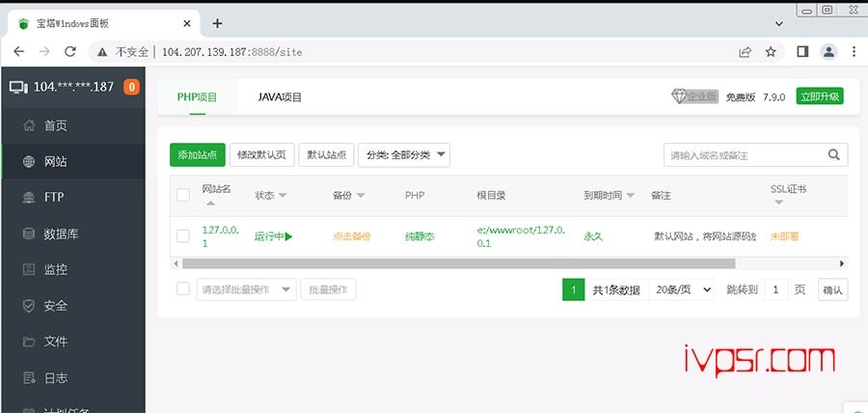Open the orange 0 notification badge

131,87
